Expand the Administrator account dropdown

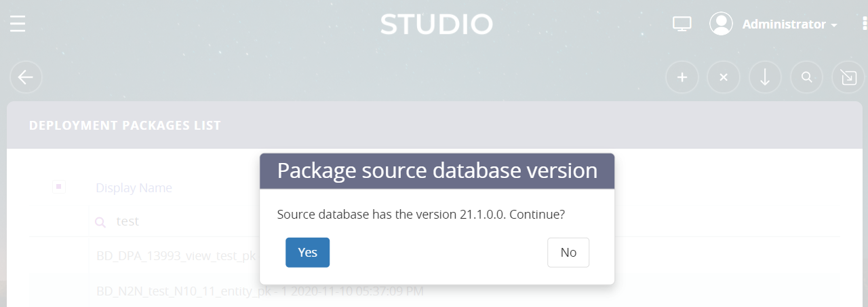789,24
